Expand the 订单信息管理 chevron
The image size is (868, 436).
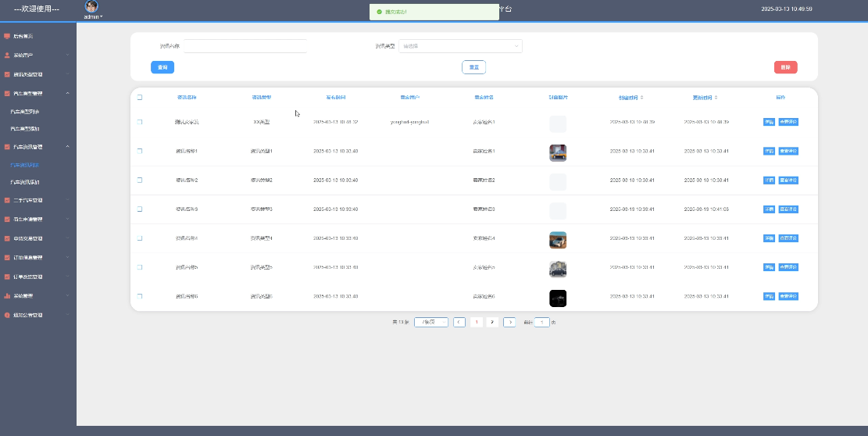coord(67,257)
